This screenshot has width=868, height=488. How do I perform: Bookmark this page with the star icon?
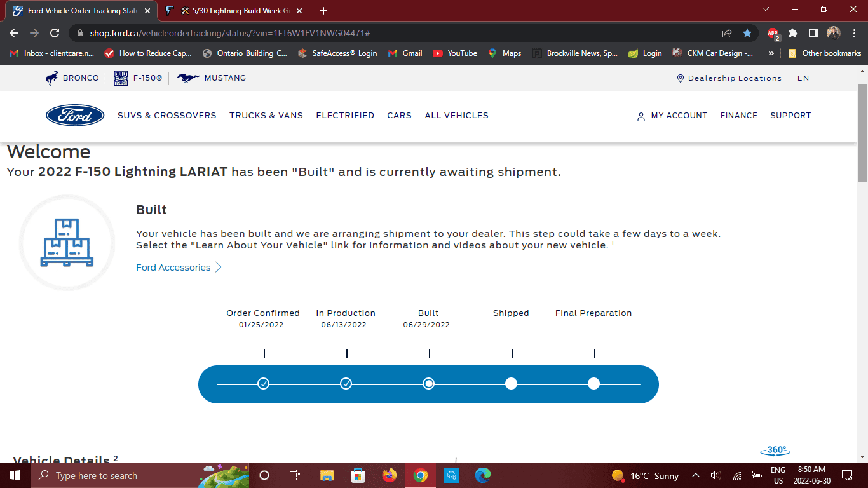(x=747, y=33)
